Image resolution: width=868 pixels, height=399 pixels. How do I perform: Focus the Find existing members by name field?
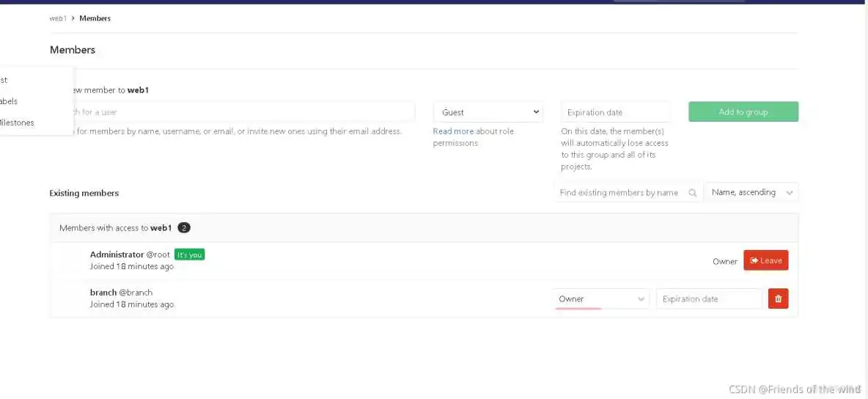tap(619, 193)
